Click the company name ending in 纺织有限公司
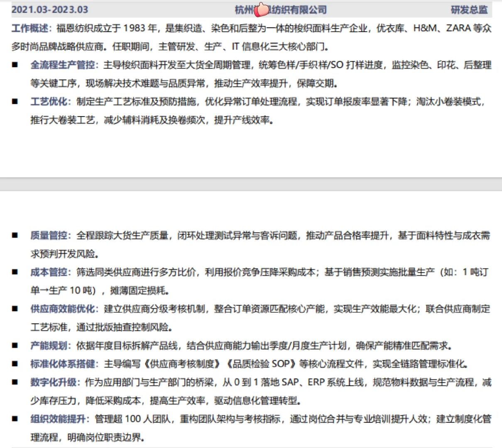Image resolution: width=502 pixels, height=448 pixels. [281, 10]
